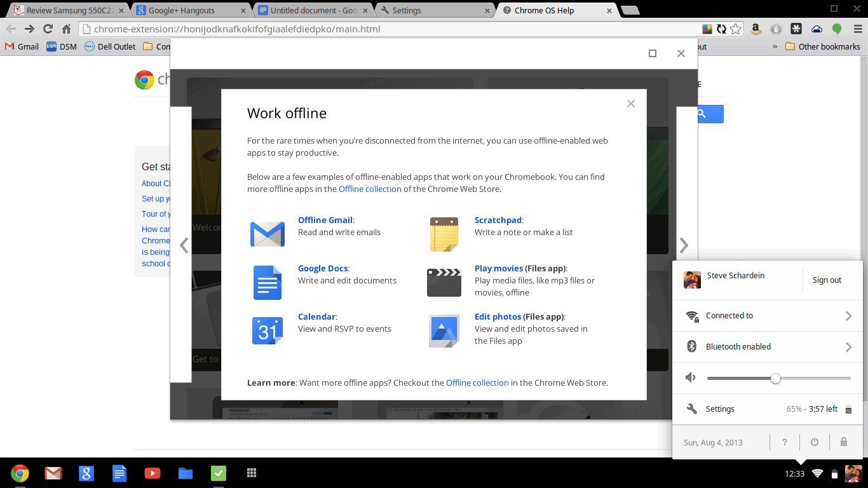868x488 pixels.
Task: Reload the current page
Action: [x=48, y=29]
